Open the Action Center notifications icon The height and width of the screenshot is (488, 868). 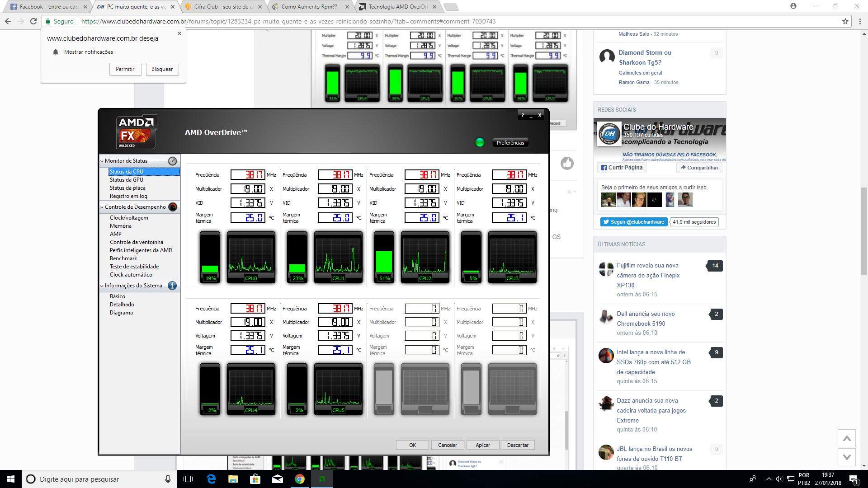point(854,479)
